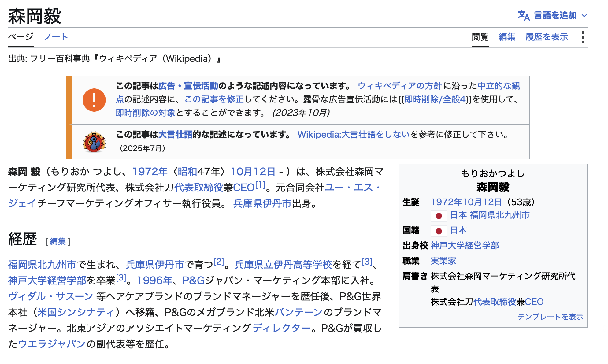Follow the 広告・宣伝活動 link
Screen dimensions: 608x364
point(188,86)
